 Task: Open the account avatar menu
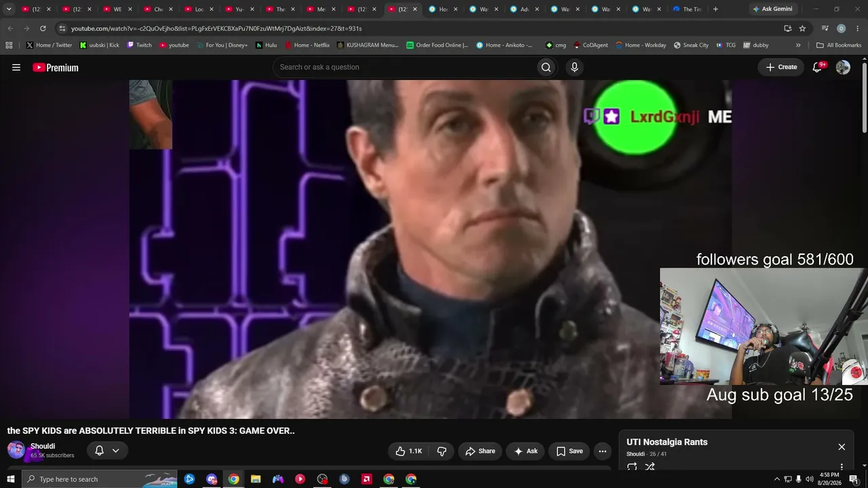pyautogui.click(x=843, y=67)
